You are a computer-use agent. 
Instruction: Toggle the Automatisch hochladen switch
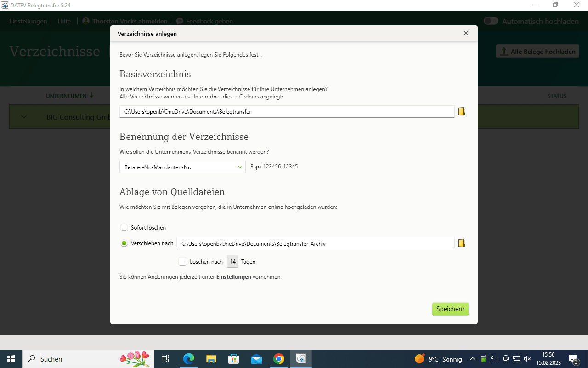(491, 21)
